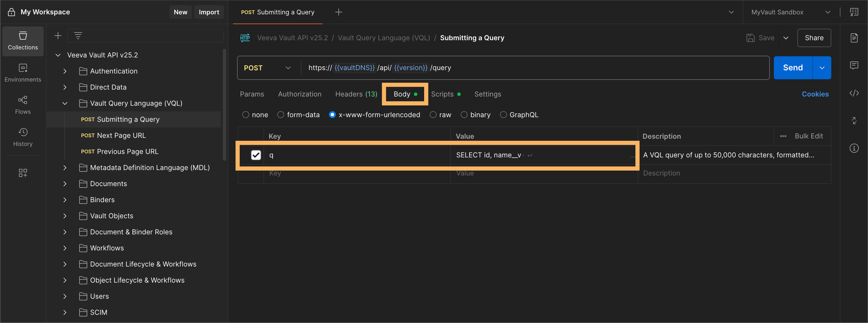Click the Send button
The width and height of the screenshot is (868, 323).
pyautogui.click(x=792, y=68)
